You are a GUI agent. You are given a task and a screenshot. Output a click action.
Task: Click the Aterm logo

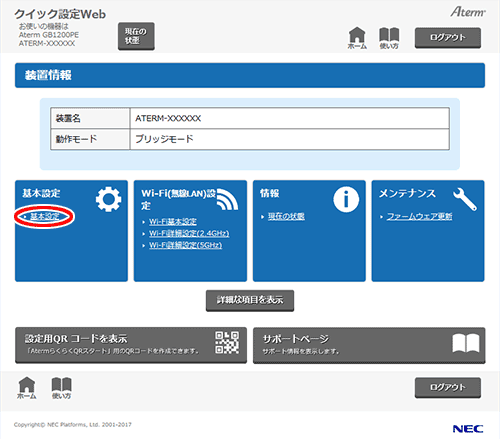(468, 12)
